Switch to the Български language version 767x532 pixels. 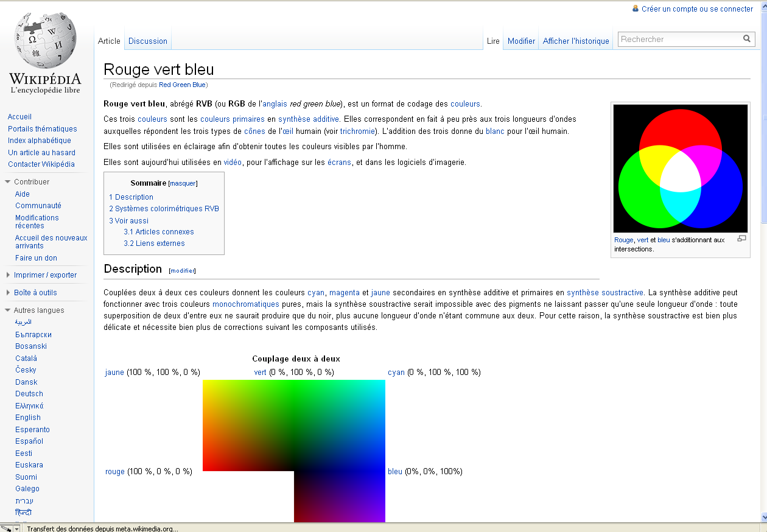click(x=33, y=335)
